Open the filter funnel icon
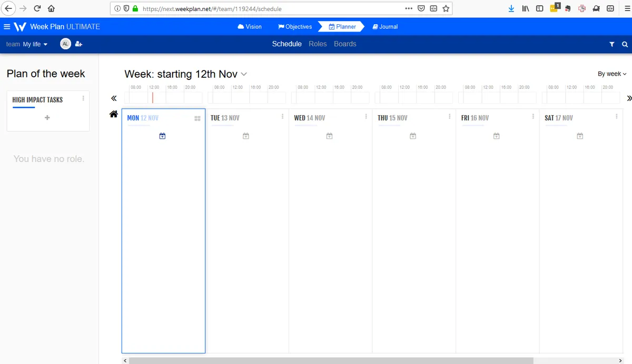The image size is (632, 364). [x=611, y=45]
